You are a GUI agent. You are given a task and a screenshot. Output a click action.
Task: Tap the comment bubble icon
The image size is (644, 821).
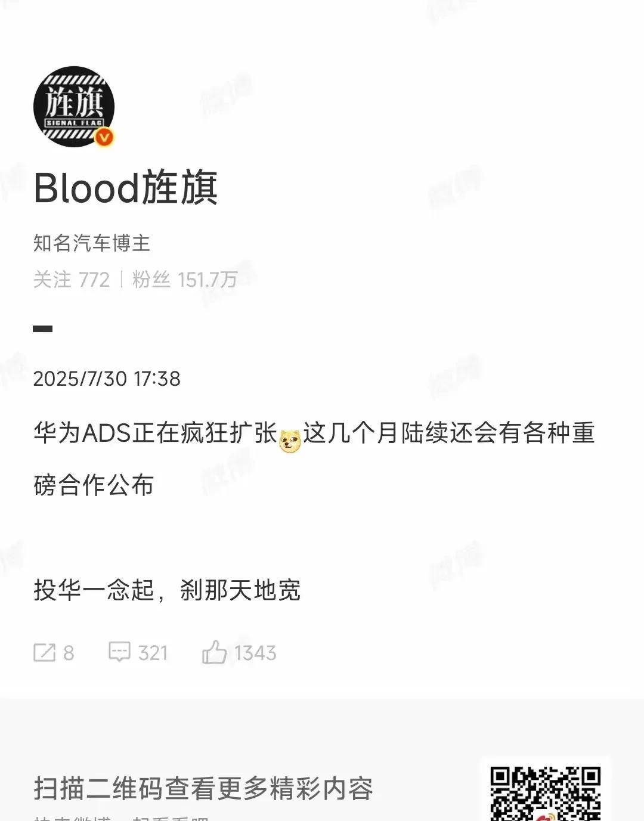pyautogui.click(x=119, y=652)
